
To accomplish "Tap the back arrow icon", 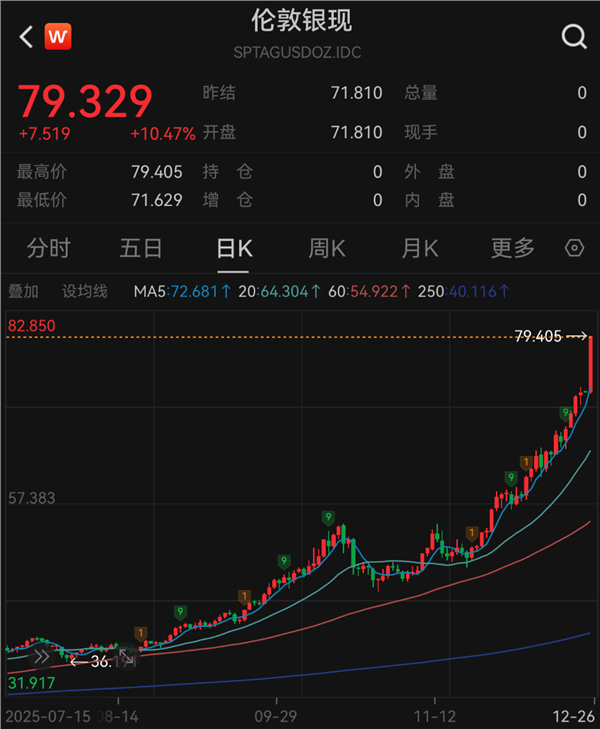I will (26, 37).
